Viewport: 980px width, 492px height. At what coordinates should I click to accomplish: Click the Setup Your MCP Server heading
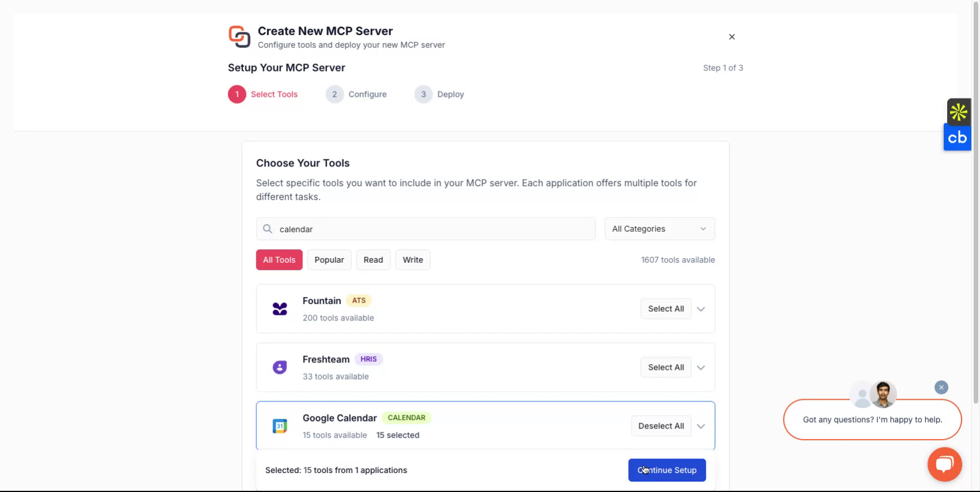pyautogui.click(x=287, y=68)
